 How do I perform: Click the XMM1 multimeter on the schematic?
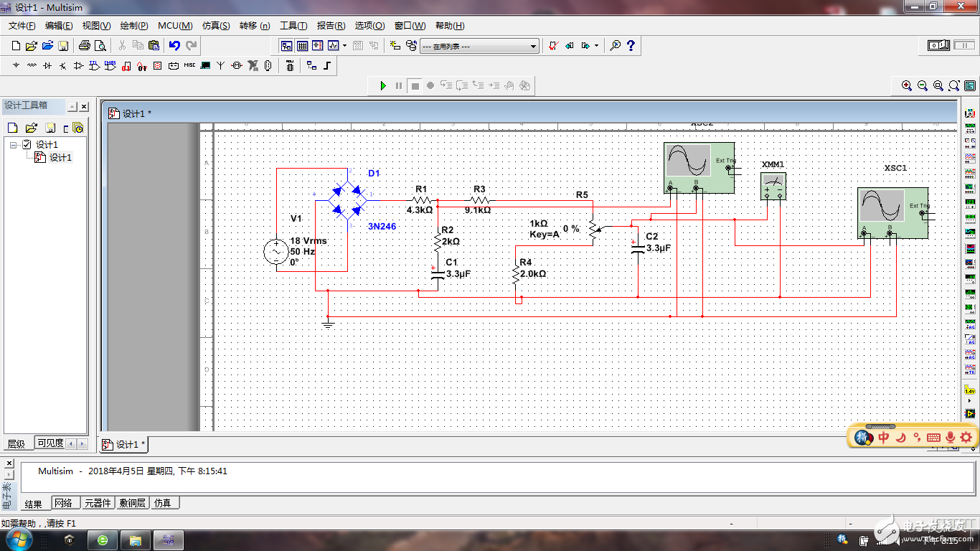tap(773, 186)
